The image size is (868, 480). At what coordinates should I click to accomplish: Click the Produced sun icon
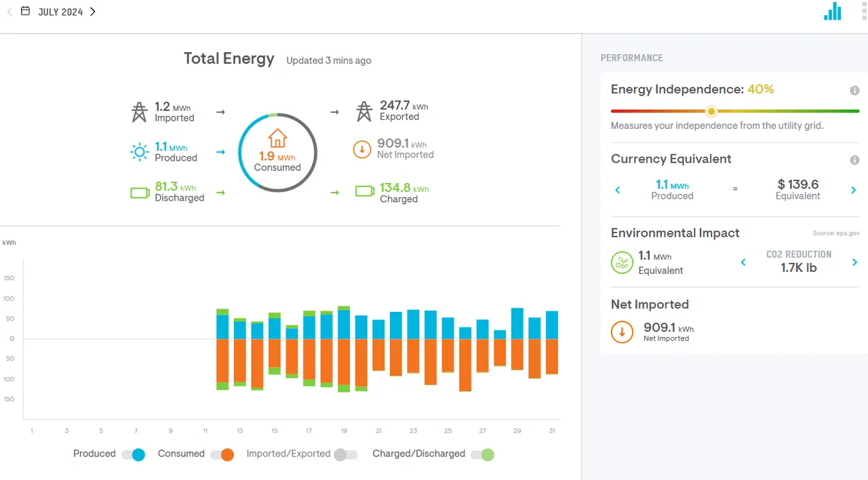139,152
